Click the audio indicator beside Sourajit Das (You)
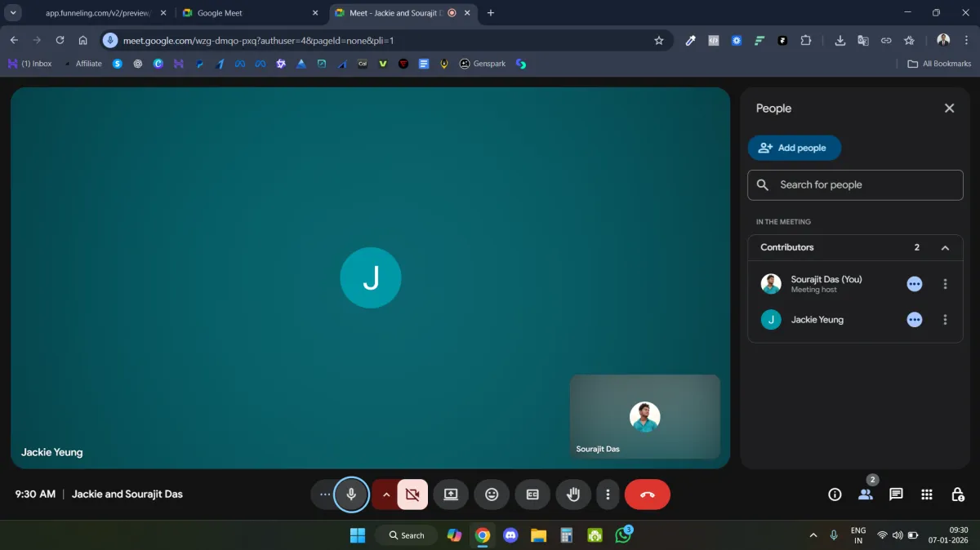 pos(915,284)
